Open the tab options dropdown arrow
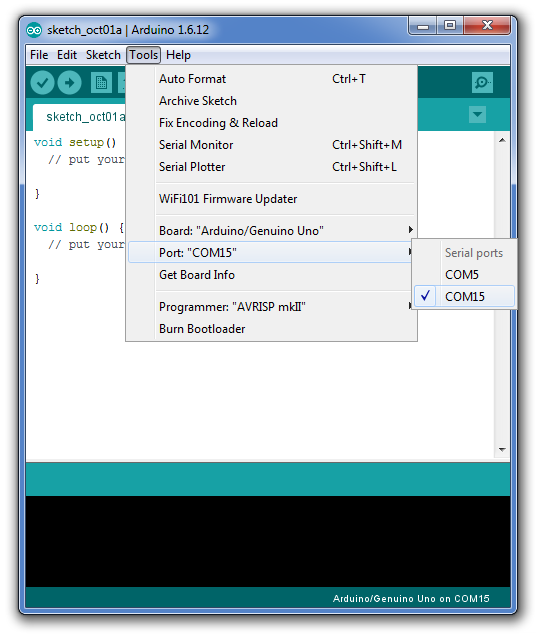This screenshot has width=546, height=639. click(477, 115)
